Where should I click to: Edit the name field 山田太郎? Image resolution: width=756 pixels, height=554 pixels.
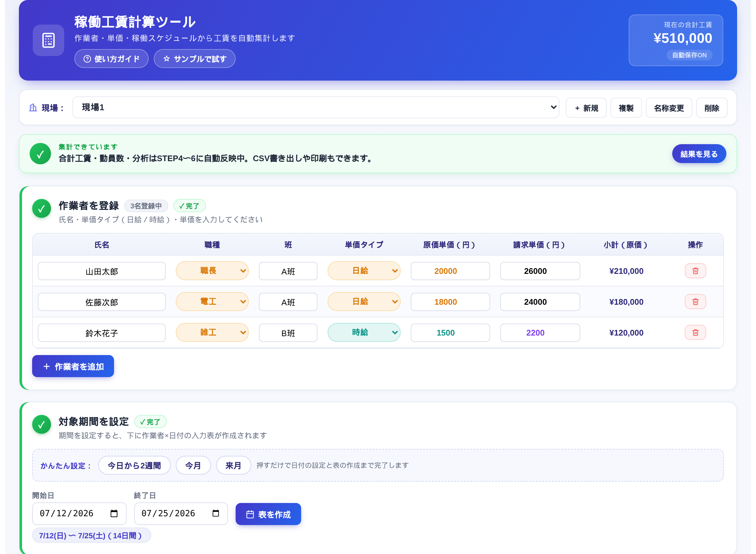pyautogui.click(x=102, y=271)
